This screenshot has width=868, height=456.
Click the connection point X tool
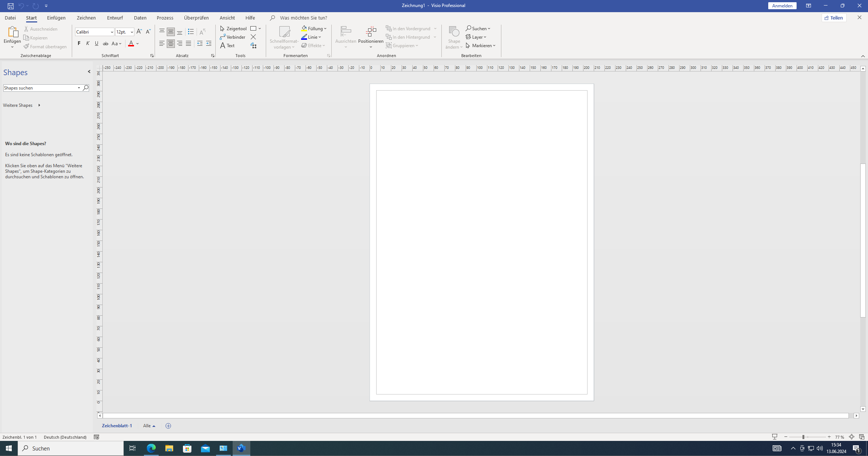pyautogui.click(x=253, y=37)
